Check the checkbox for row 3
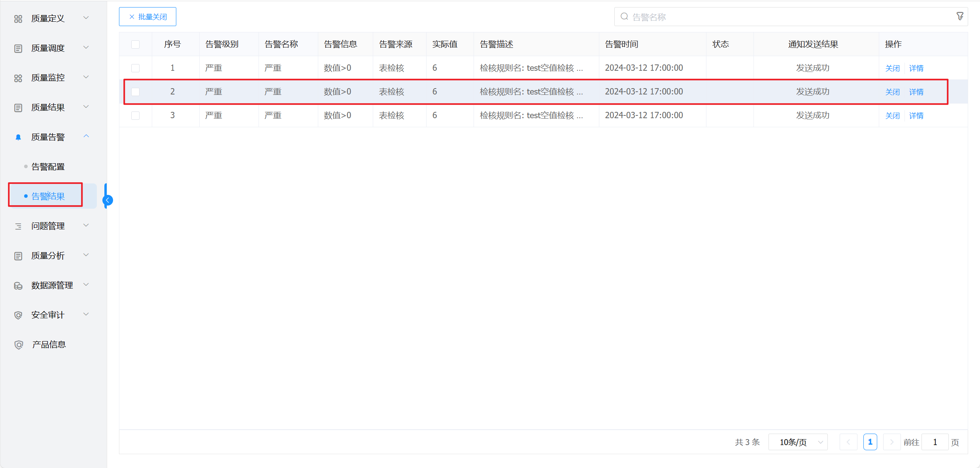The width and height of the screenshot is (980, 468). pos(136,115)
